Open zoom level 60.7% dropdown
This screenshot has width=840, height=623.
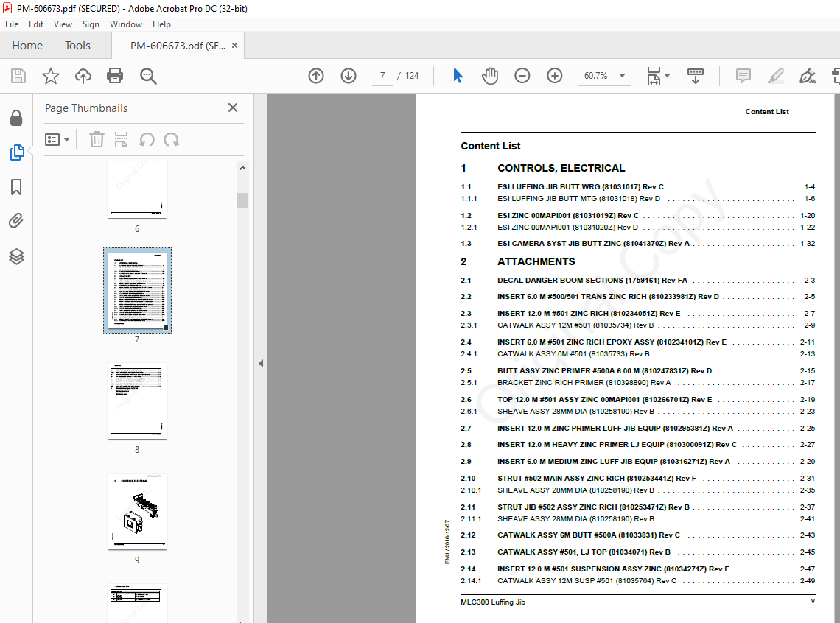(x=622, y=76)
